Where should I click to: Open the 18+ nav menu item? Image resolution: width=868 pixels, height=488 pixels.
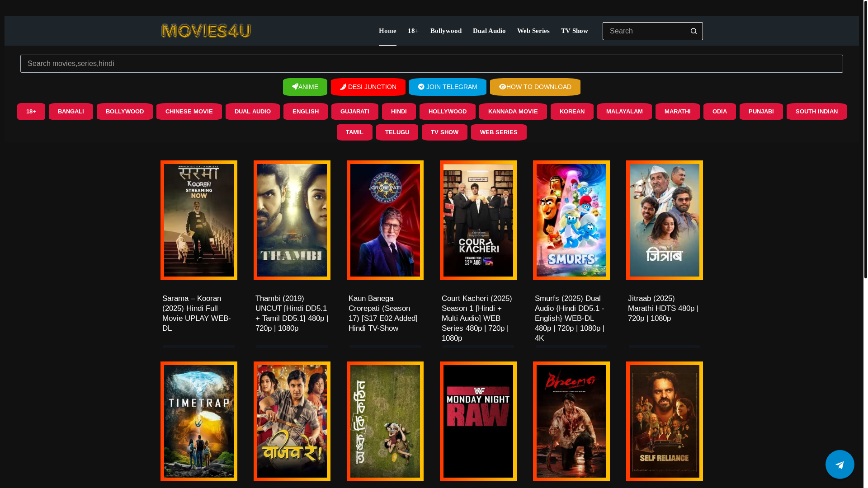[x=413, y=31]
